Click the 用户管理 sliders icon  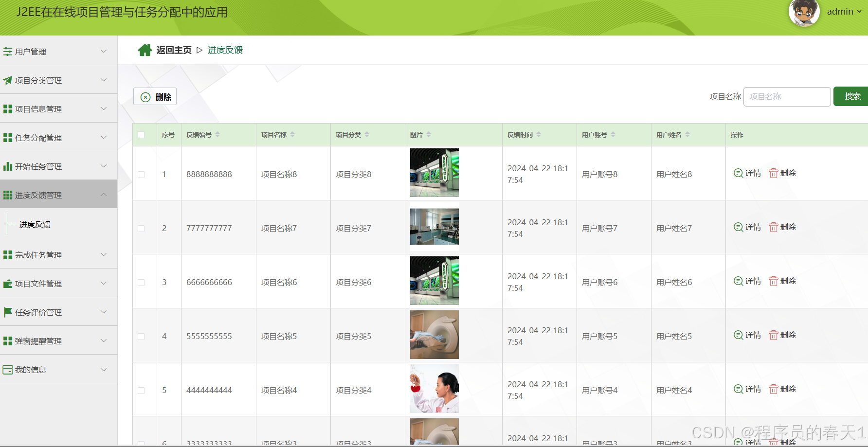[x=8, y=52]
